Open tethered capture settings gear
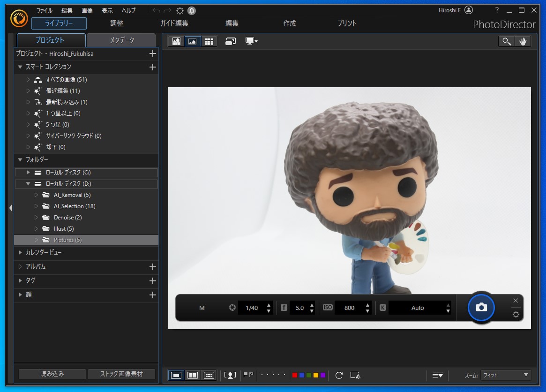 [516, 314]
